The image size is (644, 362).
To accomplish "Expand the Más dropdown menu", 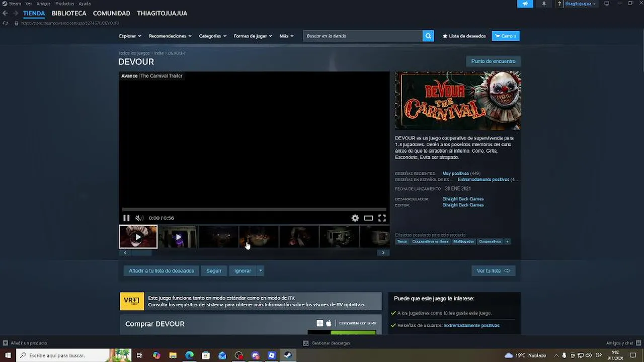I will pos(287,36).
